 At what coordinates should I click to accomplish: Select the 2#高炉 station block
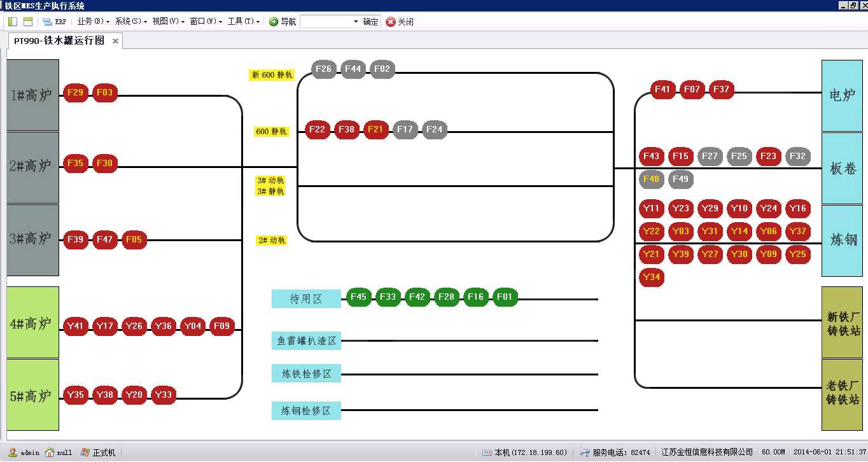(x=32, y=167)
